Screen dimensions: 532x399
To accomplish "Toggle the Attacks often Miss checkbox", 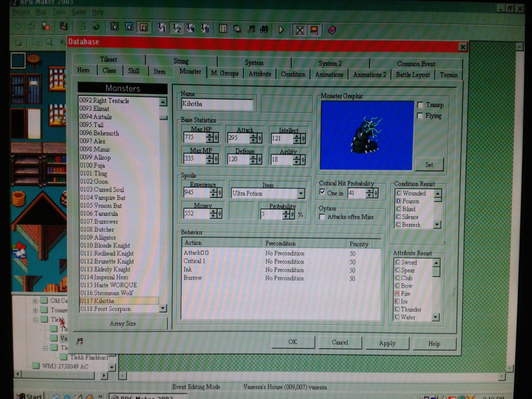I will (x=322, y=217).
